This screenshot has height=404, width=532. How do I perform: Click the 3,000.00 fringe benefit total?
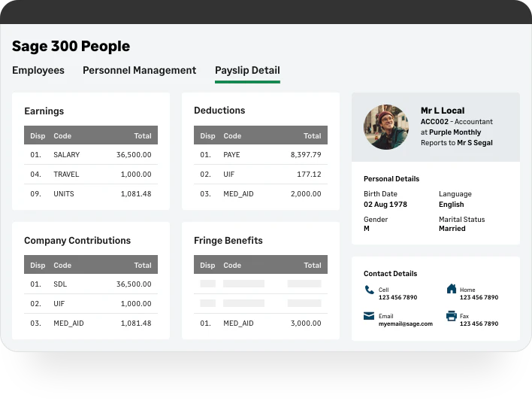click(x=306, y=324)
